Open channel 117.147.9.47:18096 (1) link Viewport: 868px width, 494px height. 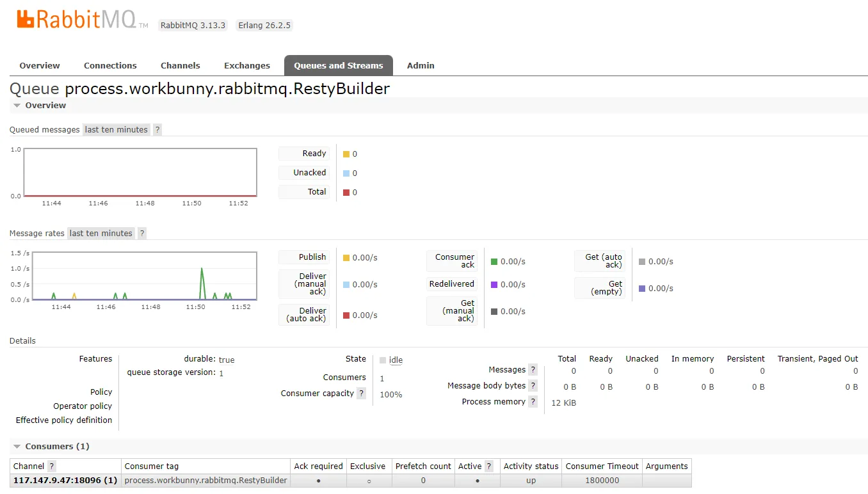[x=65, y=481]
